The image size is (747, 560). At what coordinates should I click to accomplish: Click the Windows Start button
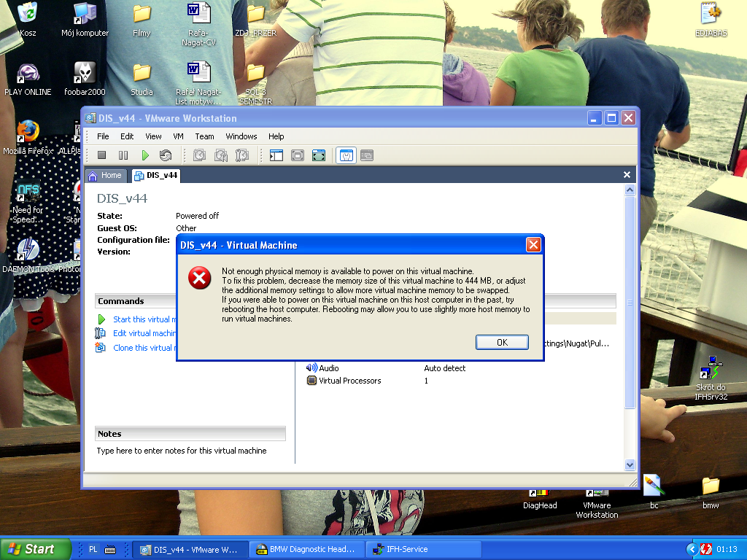point(36,549)
